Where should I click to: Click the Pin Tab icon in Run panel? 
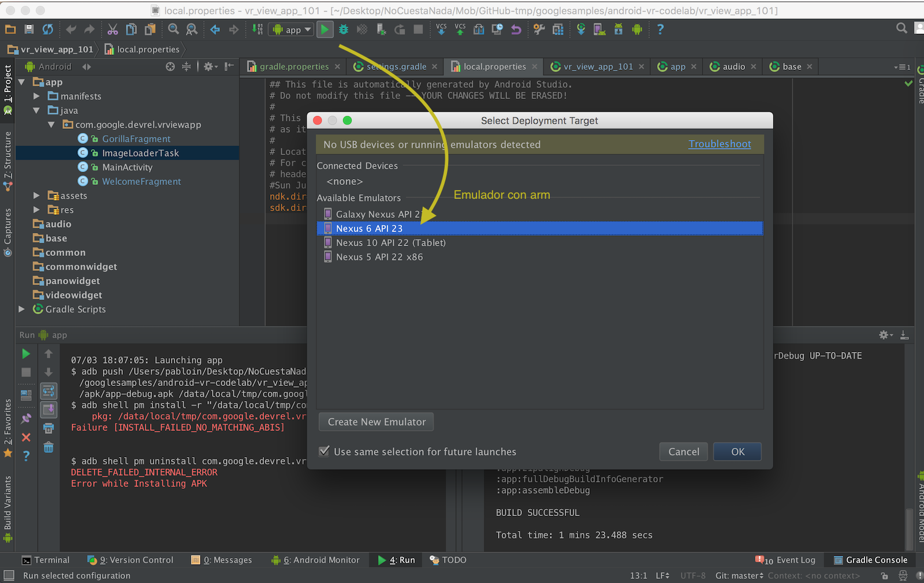(26, 418)
